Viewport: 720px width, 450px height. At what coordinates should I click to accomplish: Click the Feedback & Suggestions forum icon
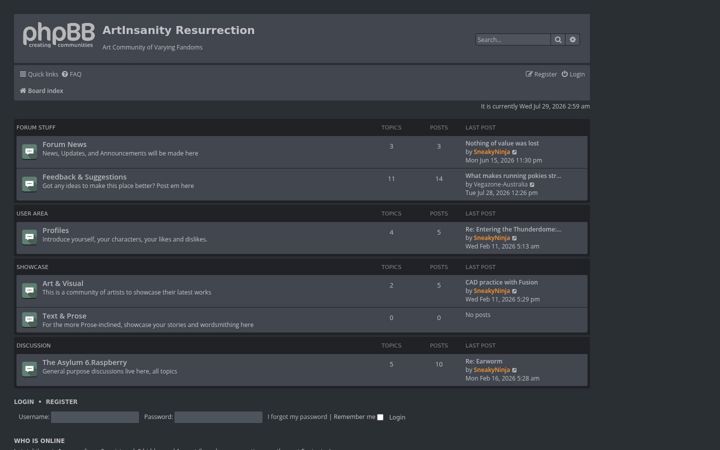[29, 184]
